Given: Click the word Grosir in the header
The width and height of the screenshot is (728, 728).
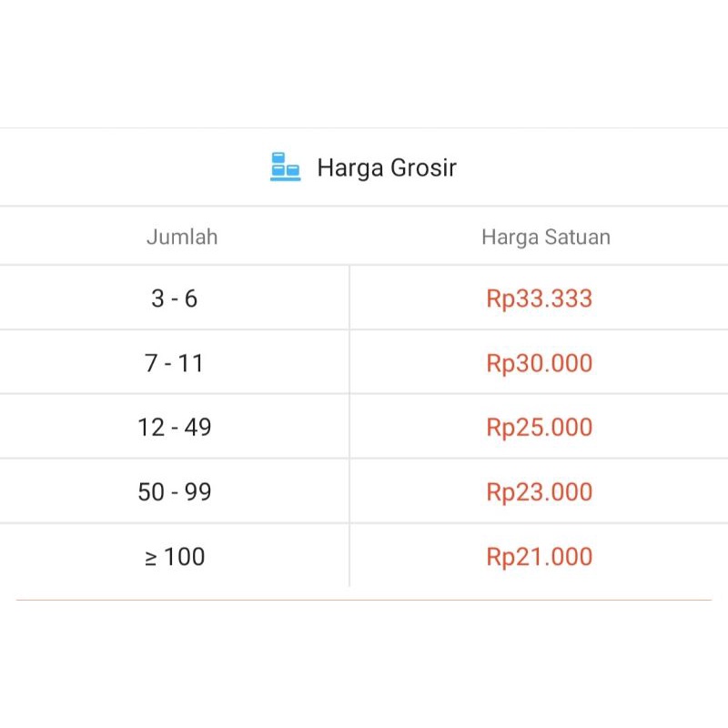Looking at the screenshot, I should click(423, 167).
